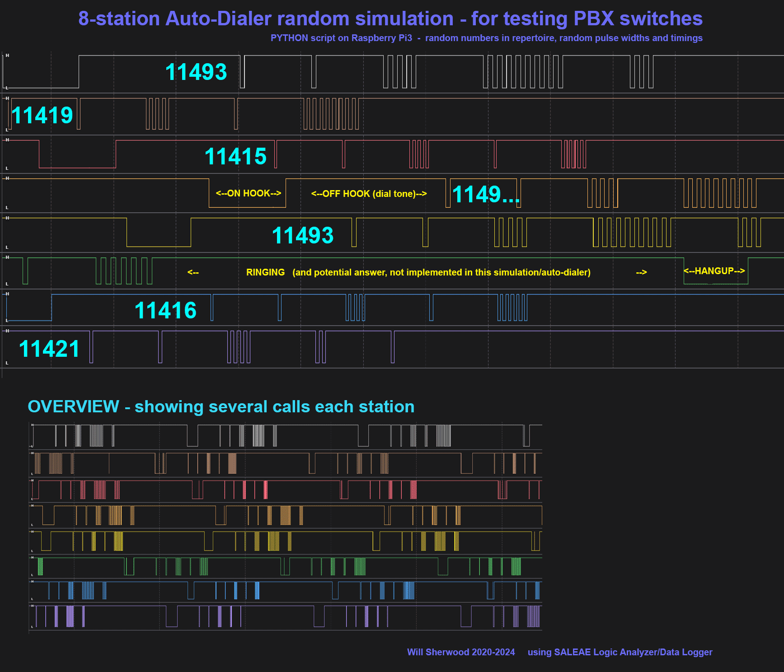Image resolution: width=784 pixels, height=672 pixels.
Task: Click the ON HOOK annotation
Action: click(x=248, y=193)
